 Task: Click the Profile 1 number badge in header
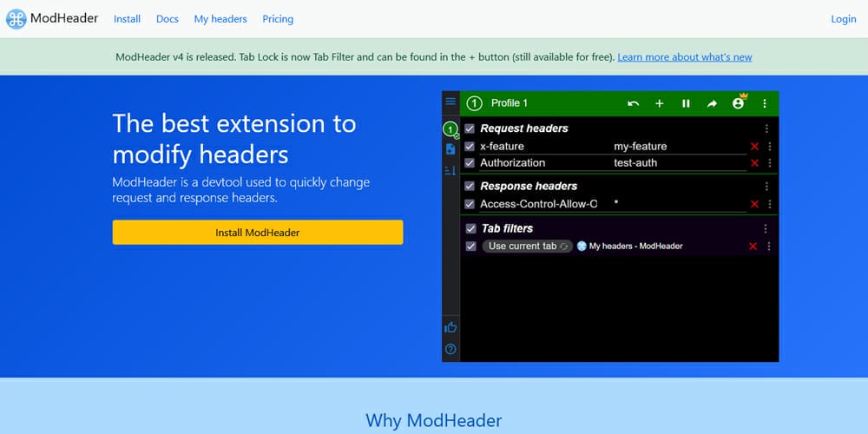474,103
